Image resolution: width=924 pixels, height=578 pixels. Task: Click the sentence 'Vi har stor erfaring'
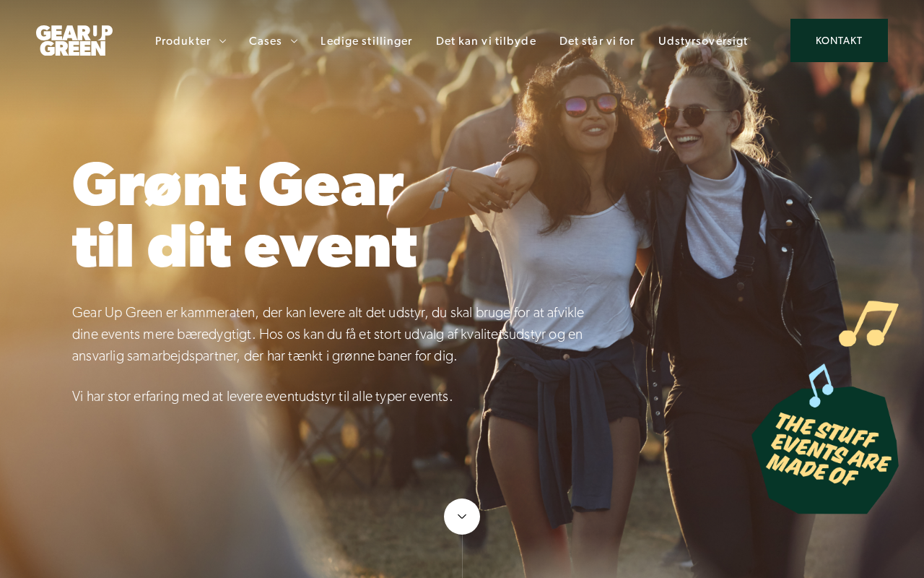tap(262, 396)
